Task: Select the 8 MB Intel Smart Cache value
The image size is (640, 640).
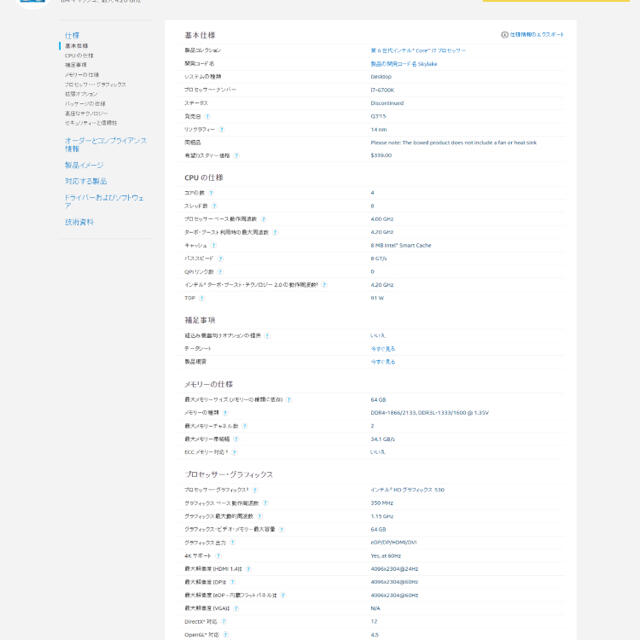Action: pyautogui.click(x=401, y=245)
